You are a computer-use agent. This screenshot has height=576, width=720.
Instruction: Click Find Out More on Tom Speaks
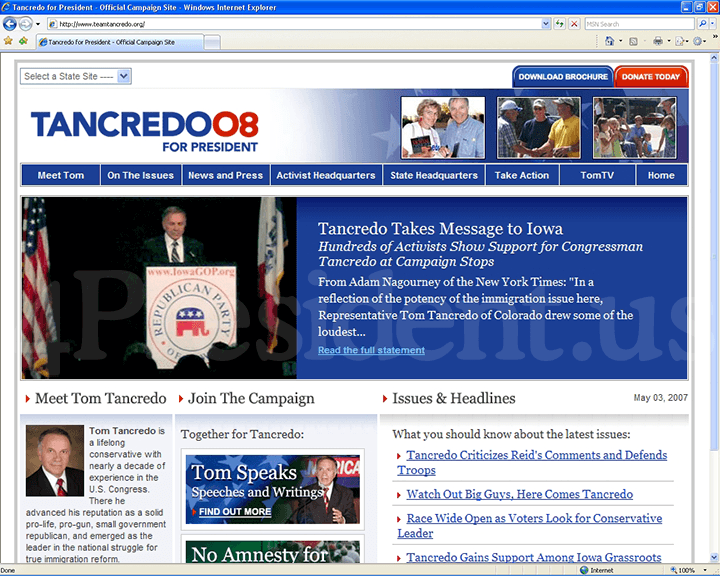point(235,512)
